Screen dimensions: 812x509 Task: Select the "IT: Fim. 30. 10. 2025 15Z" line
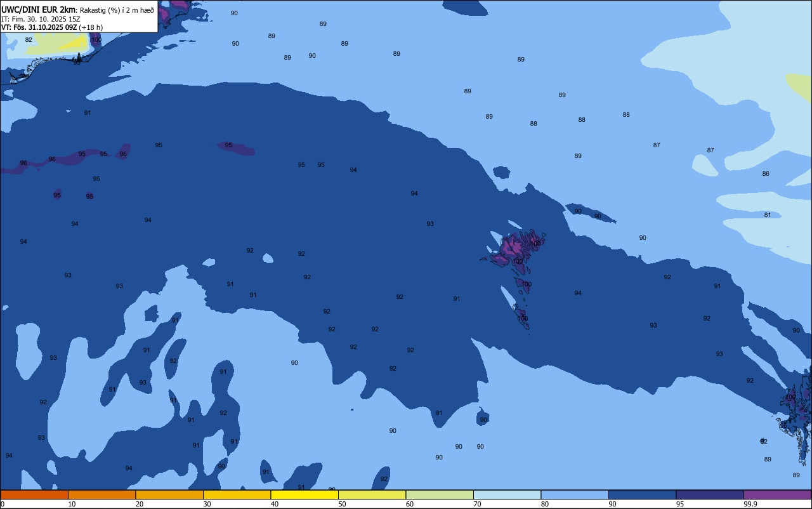[41, 19]
